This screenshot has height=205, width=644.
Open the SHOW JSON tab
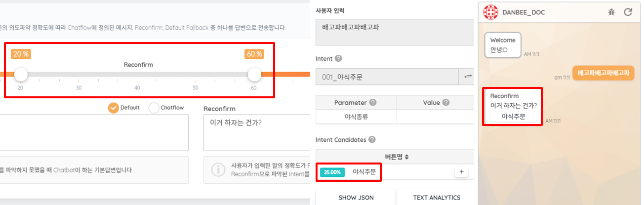pos(356,198)
